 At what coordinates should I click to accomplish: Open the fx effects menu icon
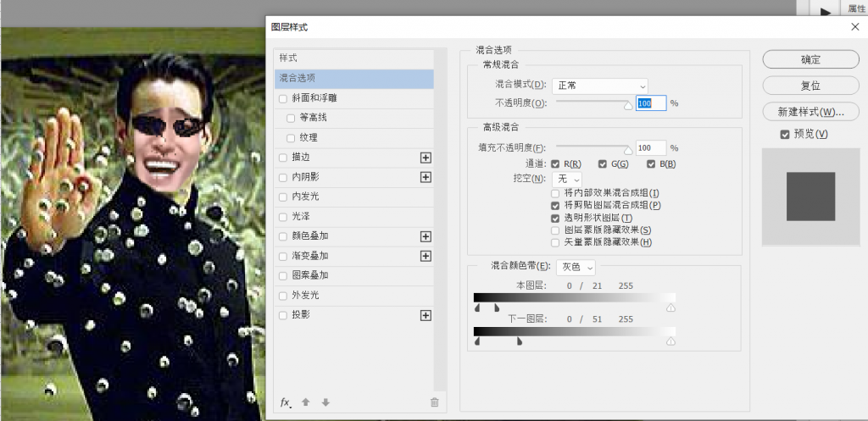tap(286, 402)
